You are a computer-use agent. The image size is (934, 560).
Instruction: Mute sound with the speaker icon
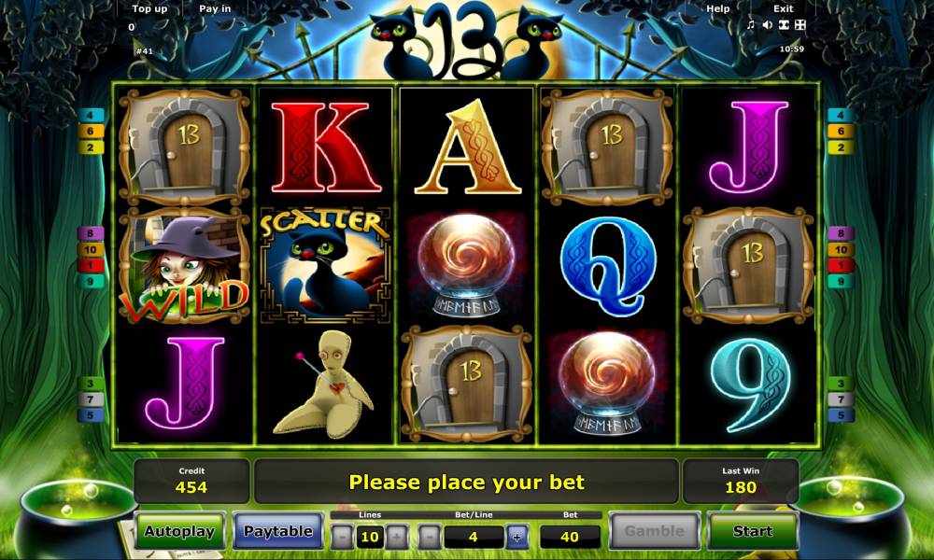click(x=767, y=24)
